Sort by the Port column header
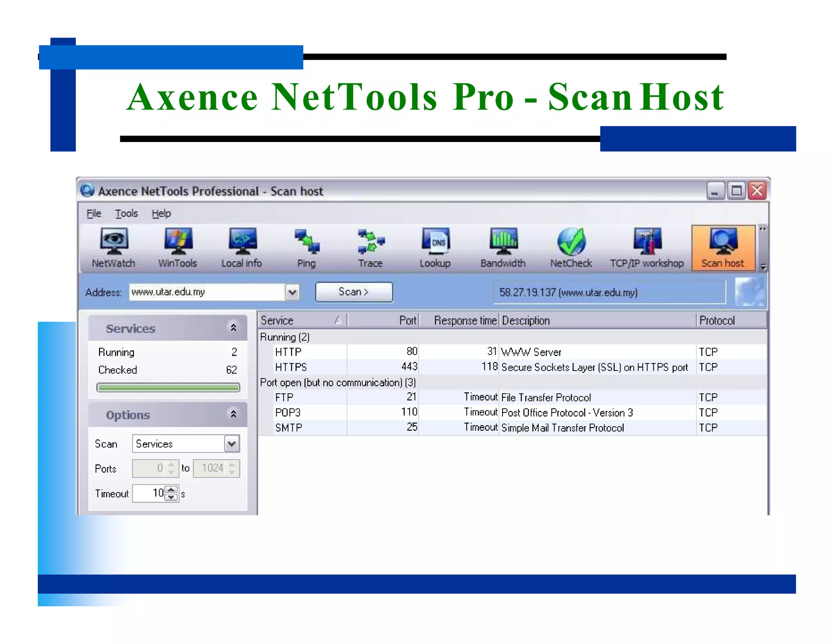 (383, 320)
